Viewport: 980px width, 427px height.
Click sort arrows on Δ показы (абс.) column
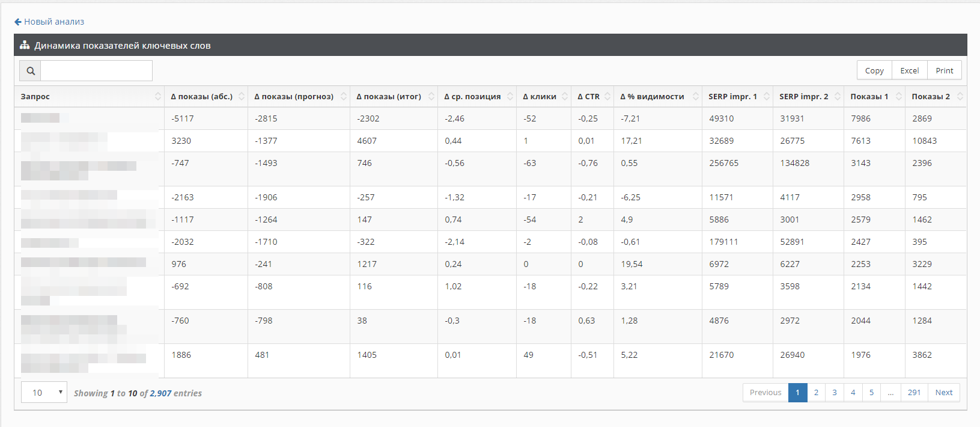241,96
